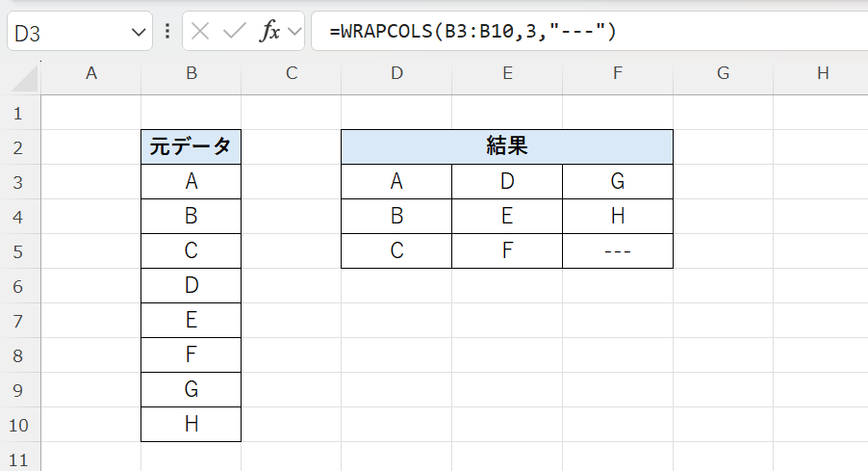Click the 元データ header cell
868x471 pixels.
pyautogui.click(x=191, y=147)
